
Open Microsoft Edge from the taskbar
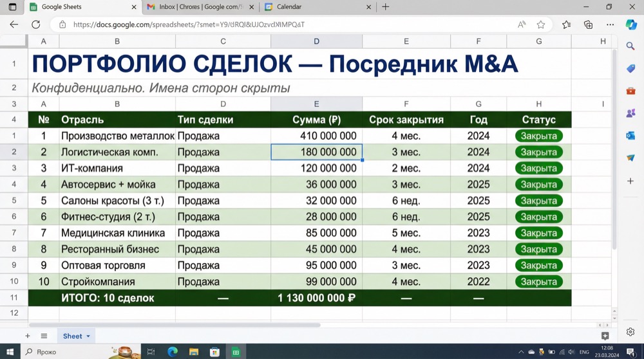tap(173, 352)
